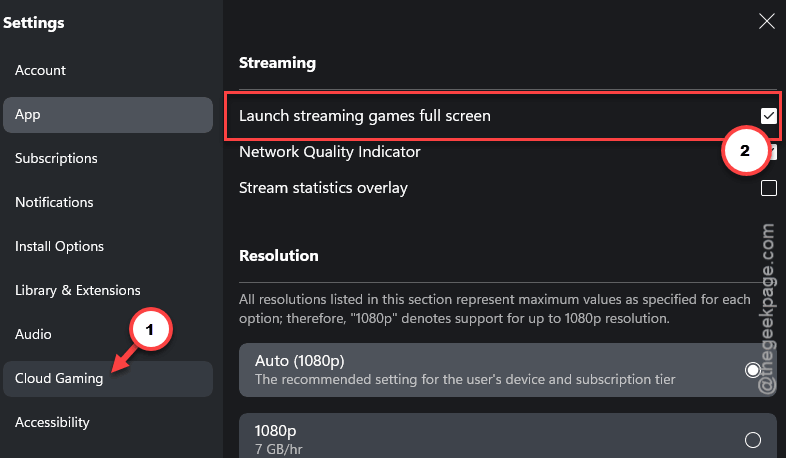This screenshot has height=458, width=786.
Task: Select the 1080p 7 GB/hr radio button
Action: click(752, 440)
